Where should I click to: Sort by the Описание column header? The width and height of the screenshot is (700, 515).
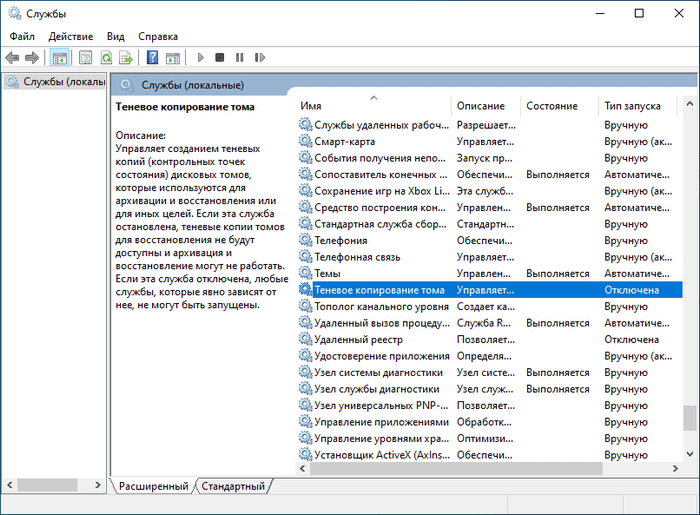coord(486,106)
